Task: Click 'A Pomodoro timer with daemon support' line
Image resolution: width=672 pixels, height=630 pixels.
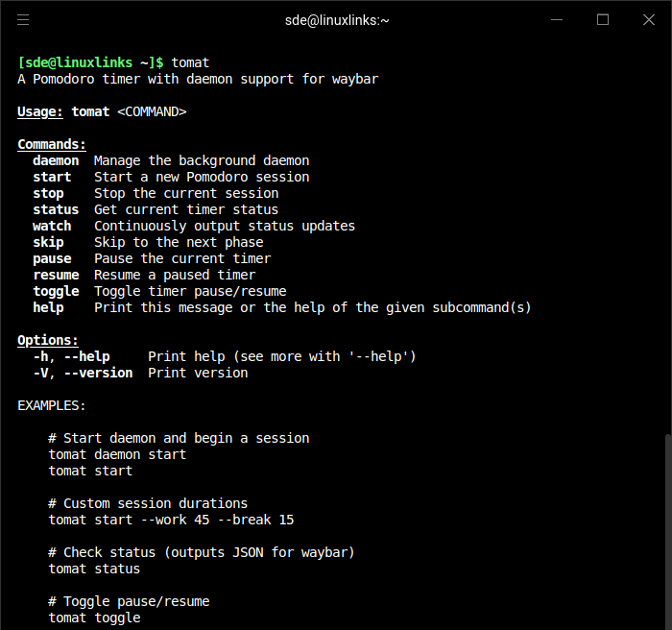Action: point(198,79)
